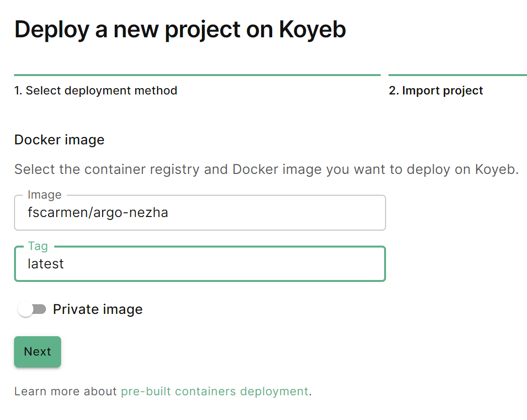Click the green bar above Import project
Viewport: 527px width, 420px height.
pos(457,75)
